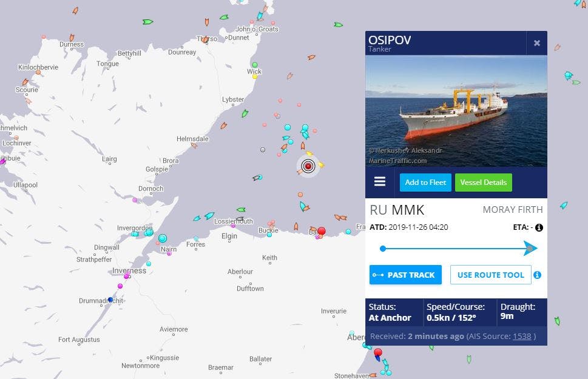
Task: Click the ETA info icon
Action: click(x=539, y=227)
